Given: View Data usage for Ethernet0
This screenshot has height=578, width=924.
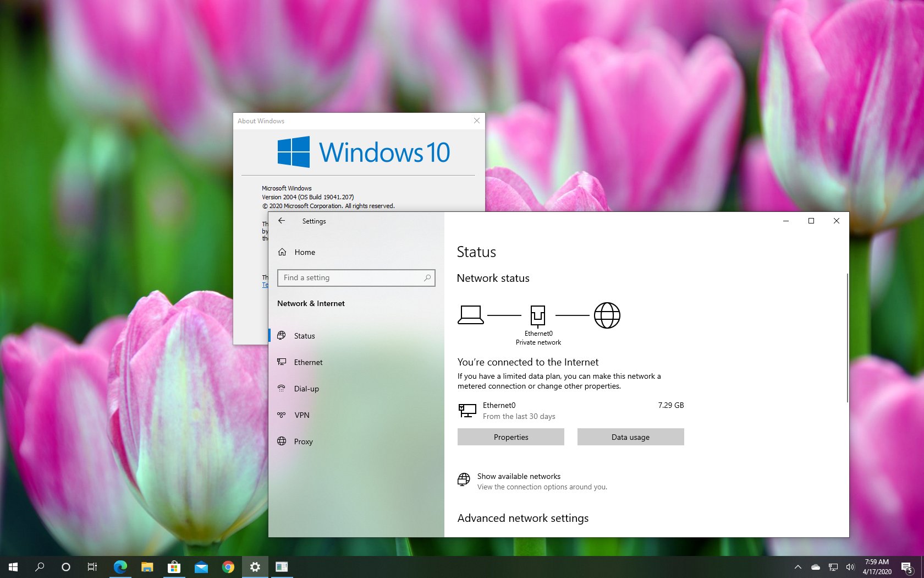Looking at the screenshot, I should tap(630, 437).
